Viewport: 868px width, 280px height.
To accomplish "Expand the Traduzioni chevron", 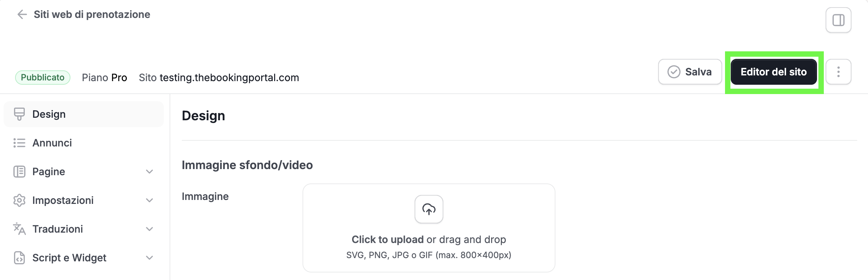I will click(x=149, y=229).
